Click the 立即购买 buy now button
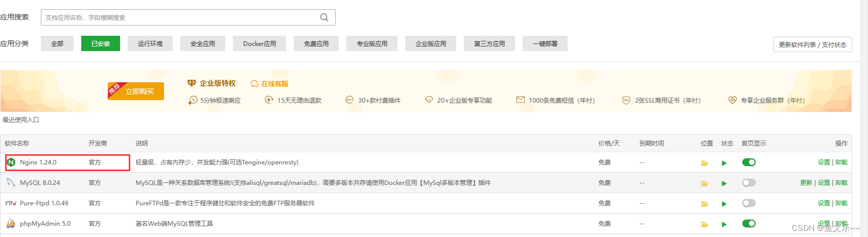The height and width of the screenshot is (237, 868). (136, 91)
